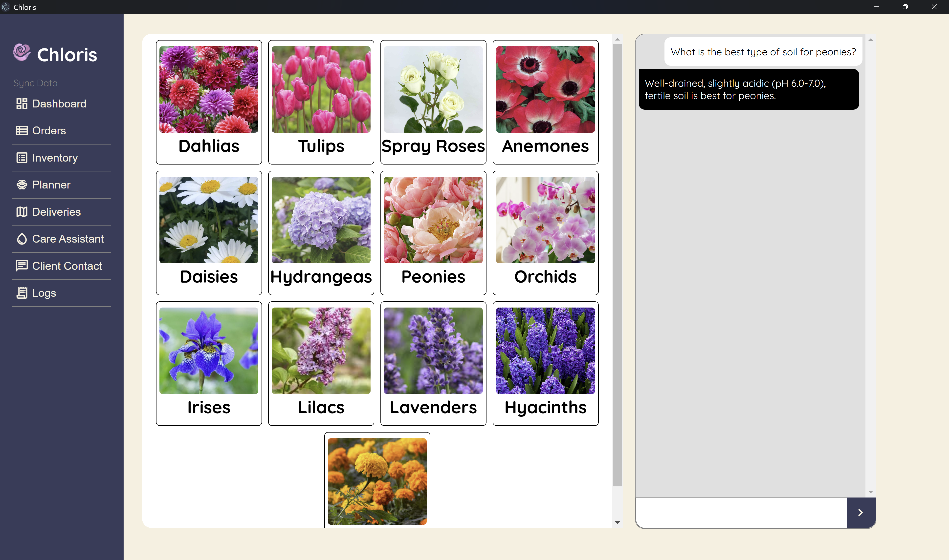The image size is (949, 560).
Task: Select the Peonies flower card
Action: (433, 232)
